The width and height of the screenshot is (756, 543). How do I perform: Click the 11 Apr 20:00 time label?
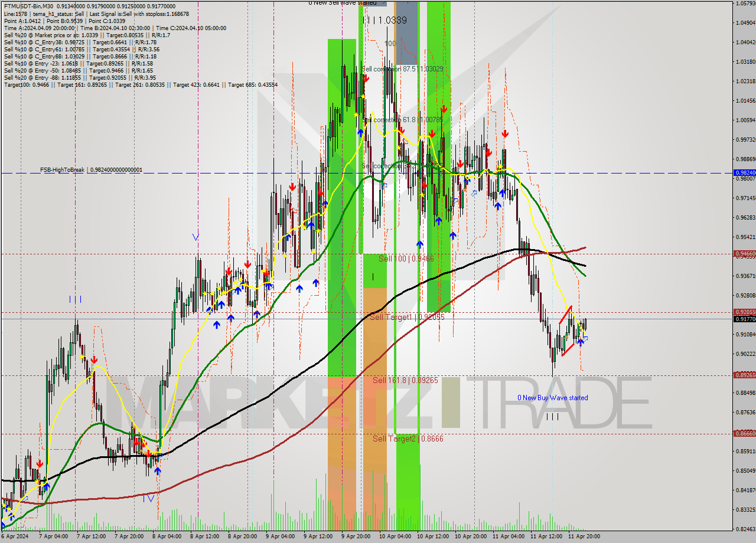tap(584, 537)
